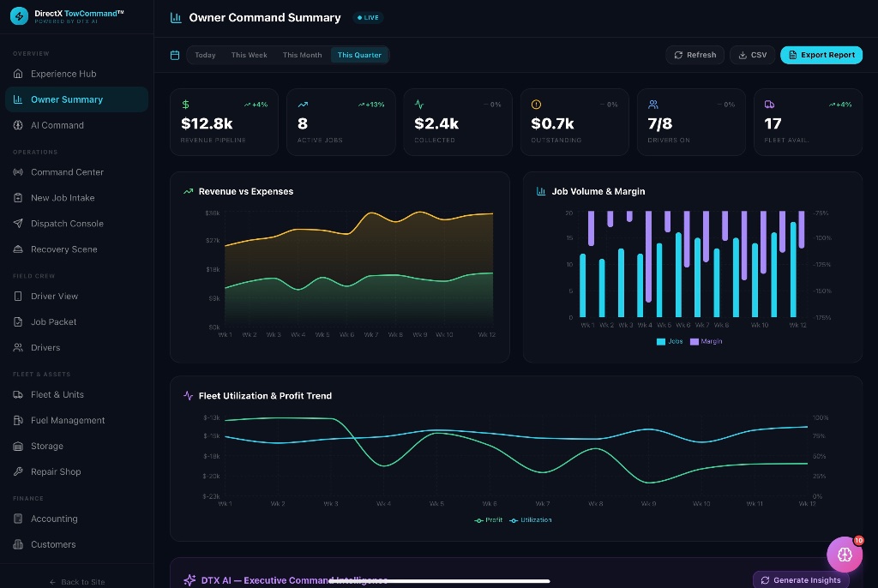This screenshot has width=878, height=588.
Task: Click the Drivers On 7/8 card
Action: click(691, 122)
